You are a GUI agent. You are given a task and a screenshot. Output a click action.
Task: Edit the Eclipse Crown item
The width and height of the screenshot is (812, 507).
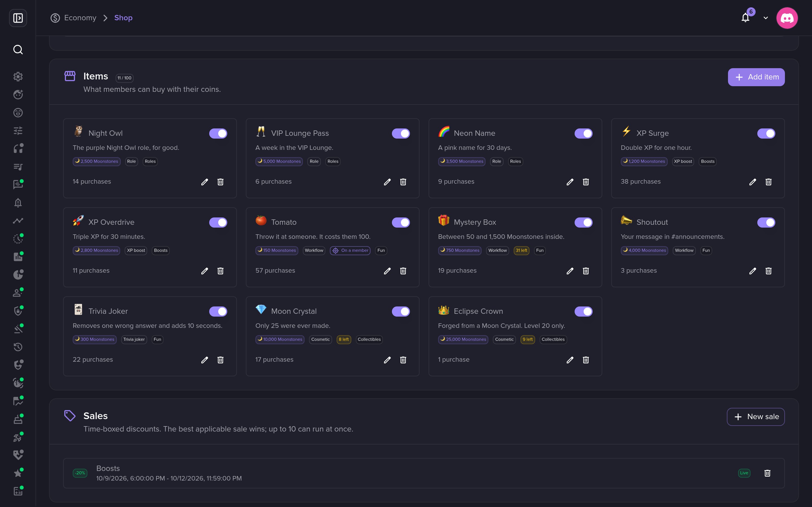[570, 360]
